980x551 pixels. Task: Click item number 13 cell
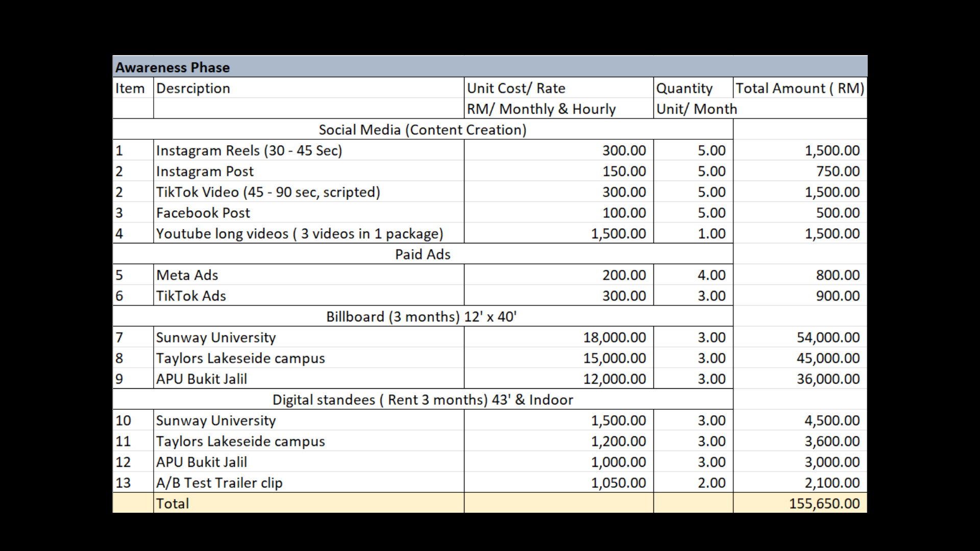tap(133, 483)
